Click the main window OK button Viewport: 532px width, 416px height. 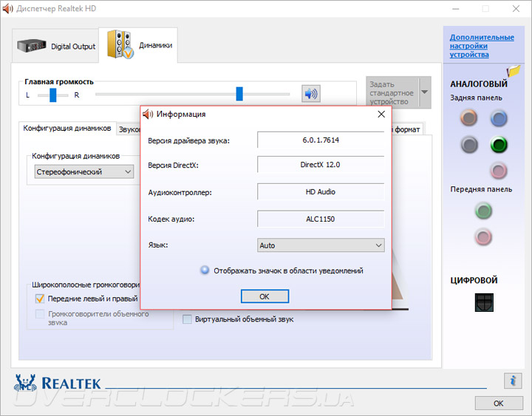pos(499,403)
